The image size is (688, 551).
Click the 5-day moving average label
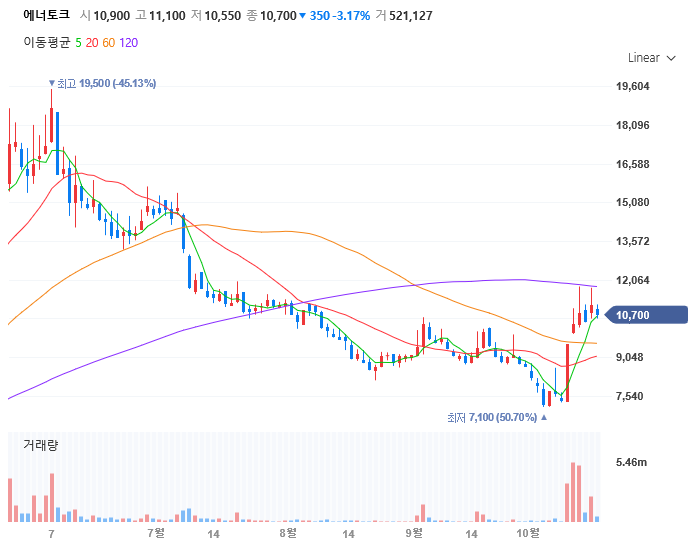click(x=78, y=43)
